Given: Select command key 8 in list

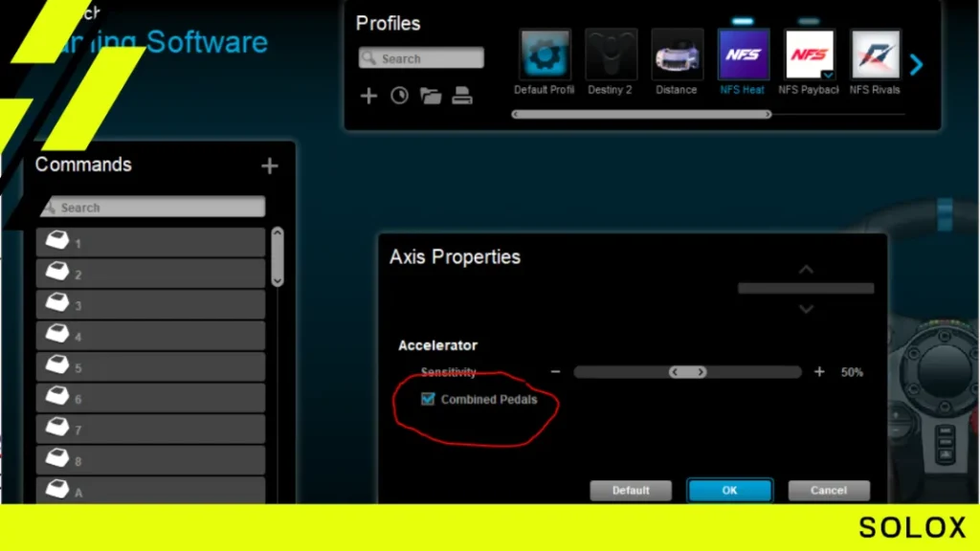Looking at the screenshot, I should (x=150, y=461).
